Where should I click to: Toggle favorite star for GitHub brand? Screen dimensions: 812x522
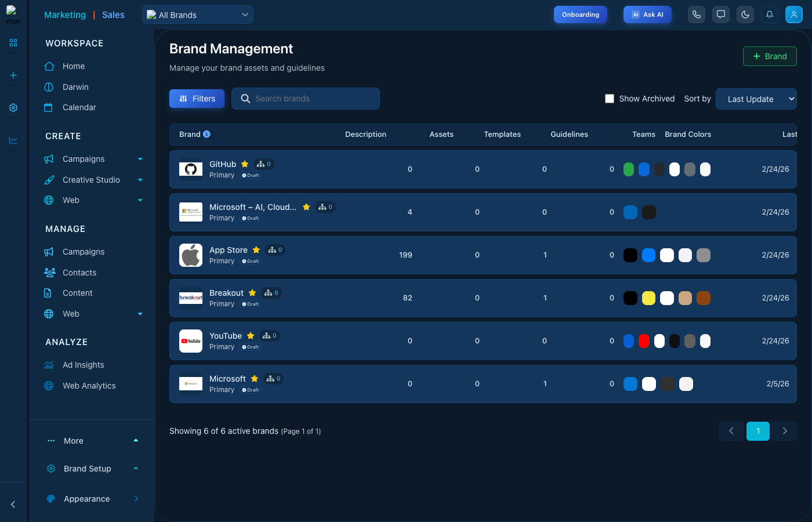[x=245, y=164]
